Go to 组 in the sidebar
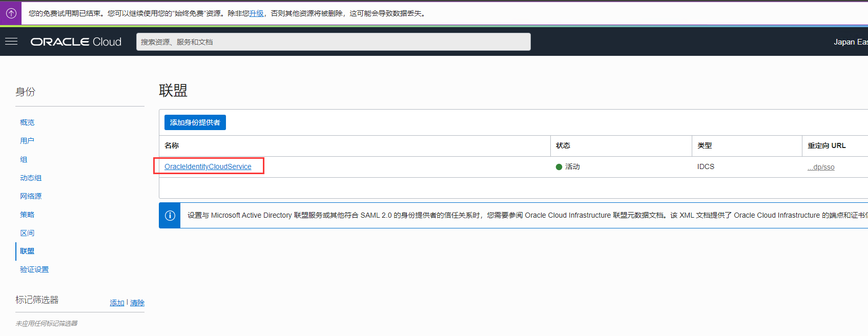The width and height of the screenshot is (868, 336). coord(24,159)
